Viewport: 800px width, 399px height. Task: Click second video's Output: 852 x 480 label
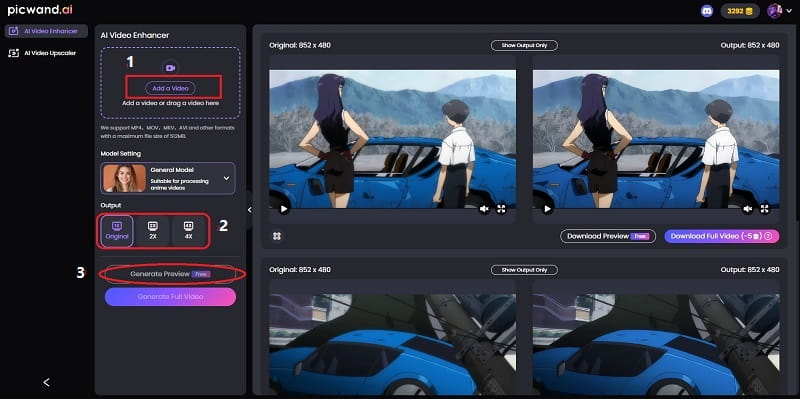click(x=749, y=269)
